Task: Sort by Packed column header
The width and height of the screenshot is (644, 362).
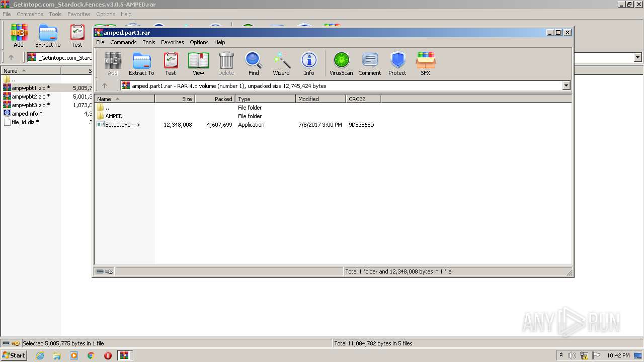Action: tap(215, 99)
